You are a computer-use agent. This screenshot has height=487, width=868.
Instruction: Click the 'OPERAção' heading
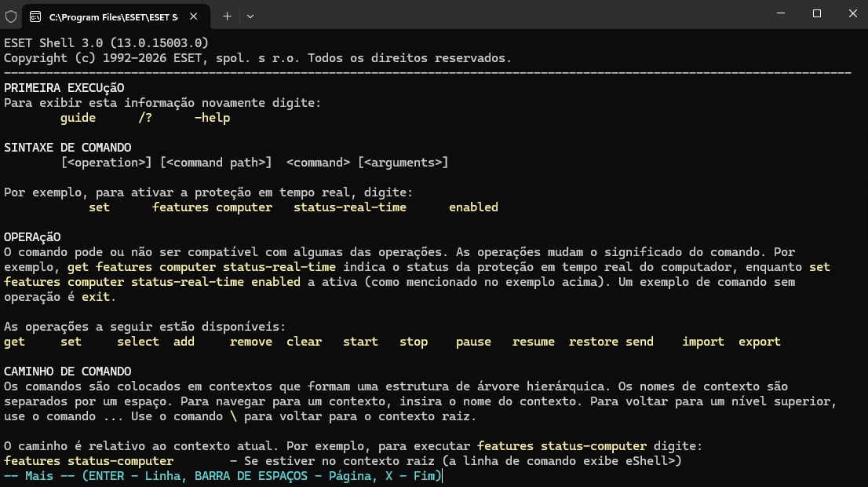(32, 238)
